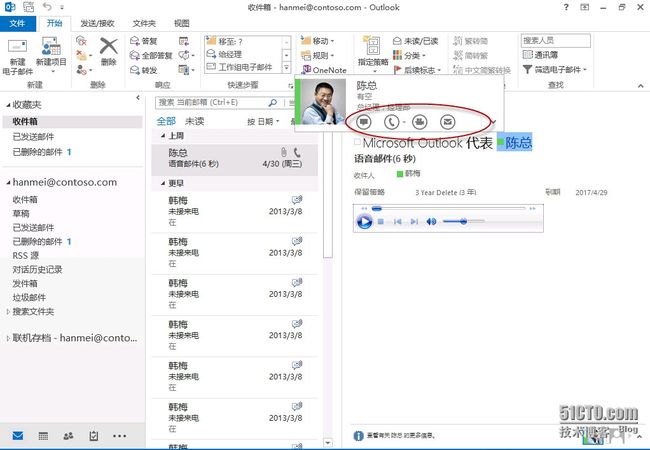Open the 通讯簿 address book
650x450 pixels.
point(540,55)
